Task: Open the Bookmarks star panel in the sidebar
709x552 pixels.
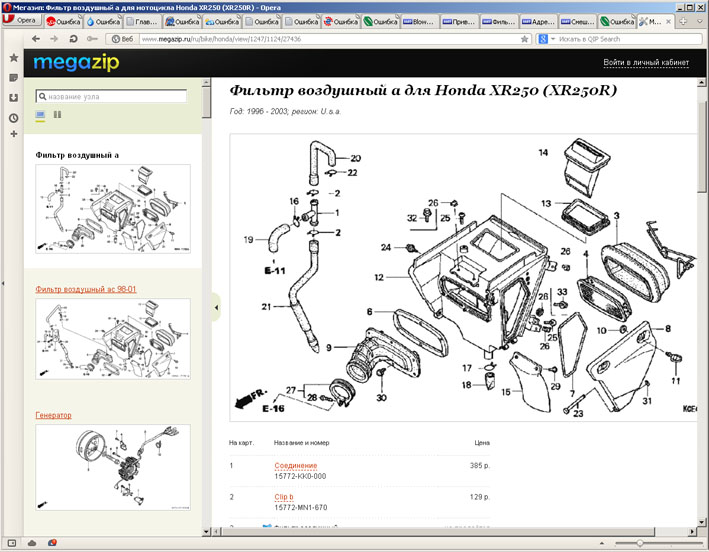Action: [x=13, y=58]
